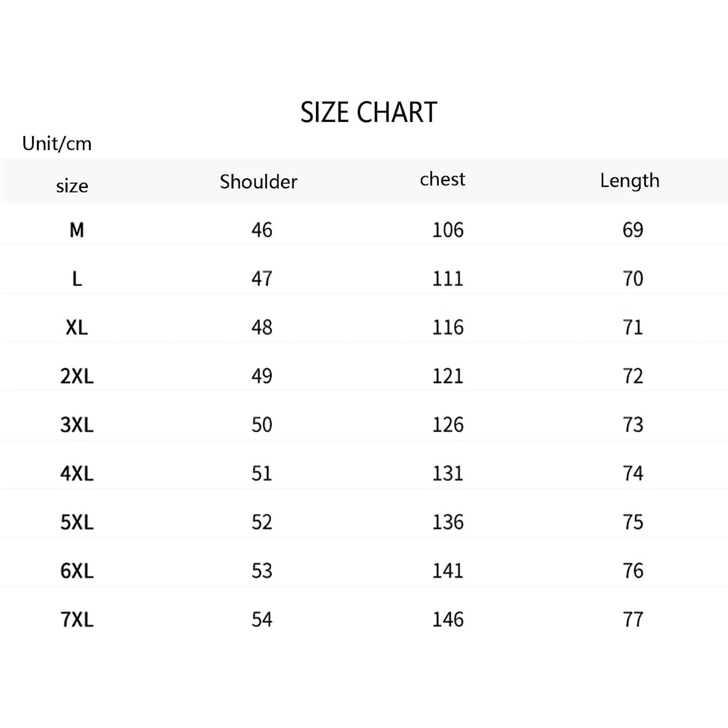Select the XL size row label

[77, 327]
